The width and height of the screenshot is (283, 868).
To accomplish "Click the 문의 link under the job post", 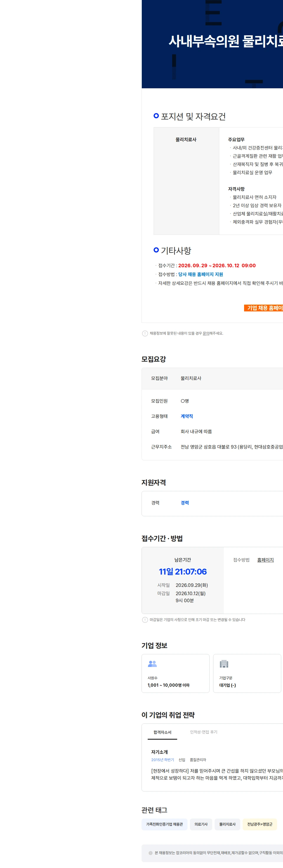I will click(x=206, y=333).
